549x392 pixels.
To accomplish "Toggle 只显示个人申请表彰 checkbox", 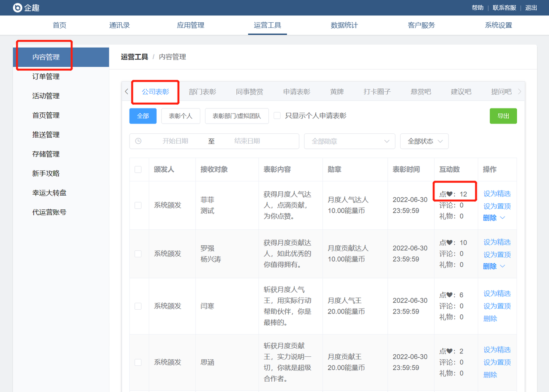I will (x=277, y=115).
